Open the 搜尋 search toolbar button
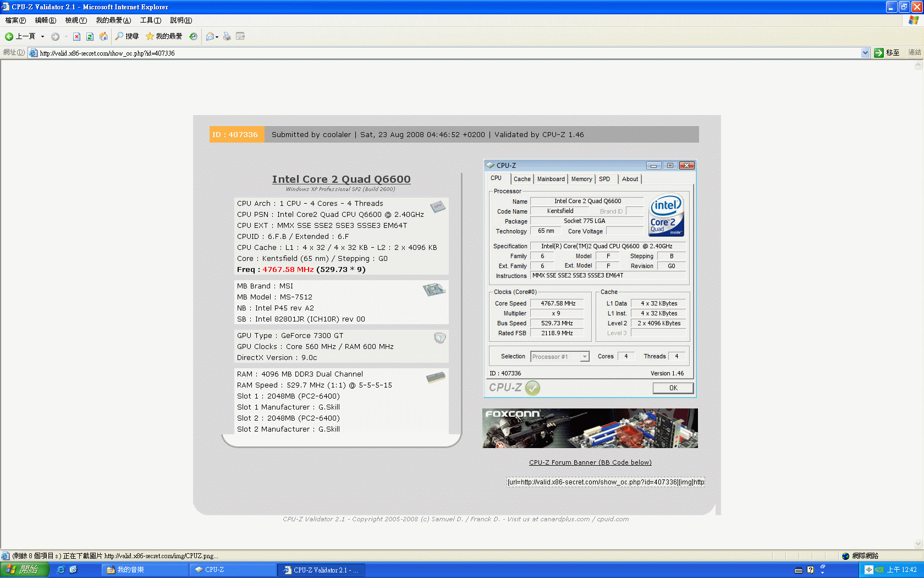This screenshot has height=578, width=924. click(x=127, y=36)
